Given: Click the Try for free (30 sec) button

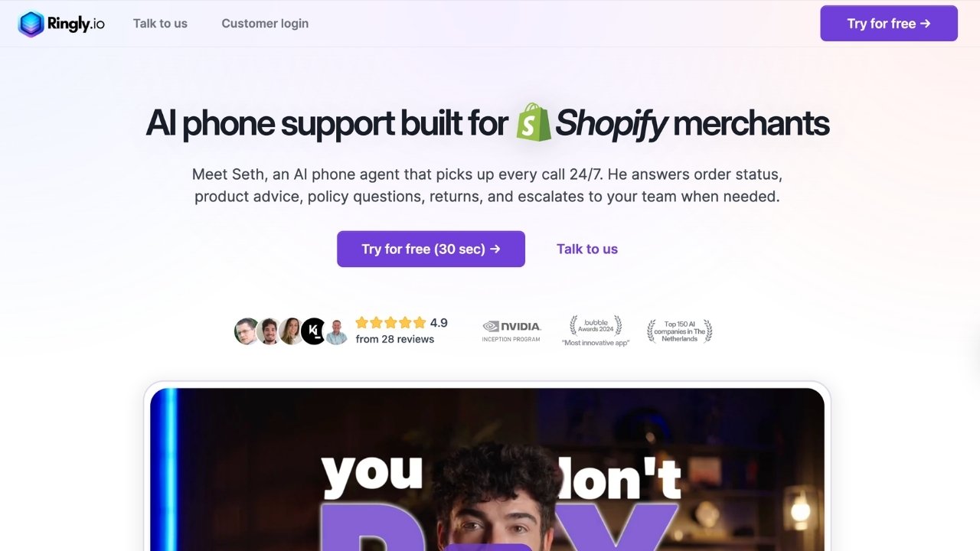Looking at the screenshot, I should coord(431,249).
